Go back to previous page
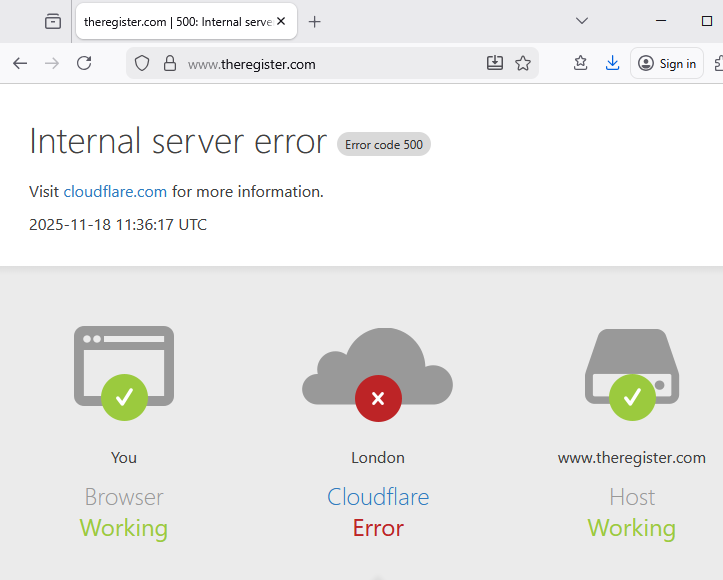Viewport: 723px width, 580px height. (20, 63)
